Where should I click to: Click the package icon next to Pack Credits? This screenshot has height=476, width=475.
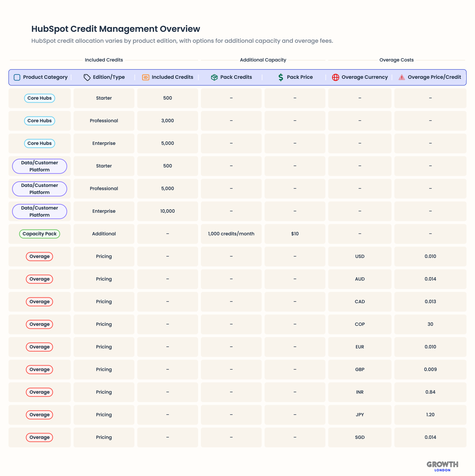(x=214, y=77)
